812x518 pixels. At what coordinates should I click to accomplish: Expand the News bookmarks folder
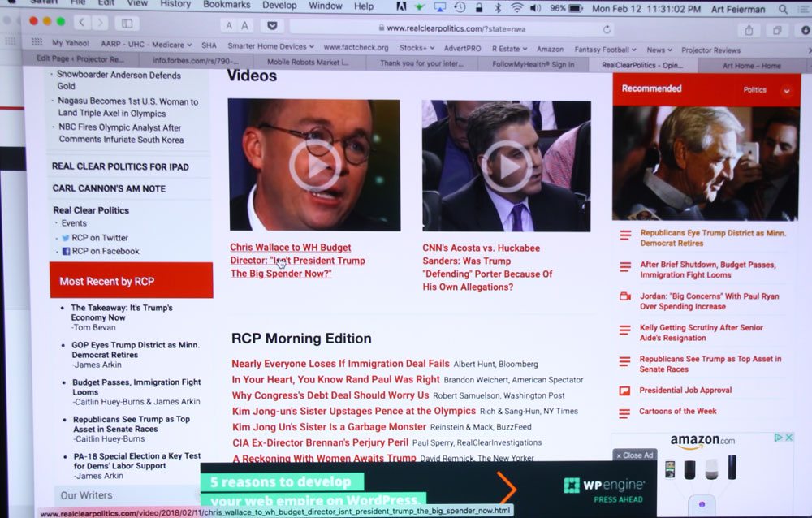pos(659,50)
